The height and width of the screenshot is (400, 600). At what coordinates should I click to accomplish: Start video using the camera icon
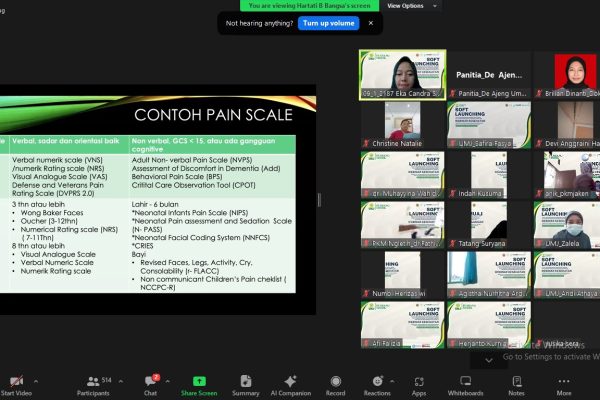point(16,385)
